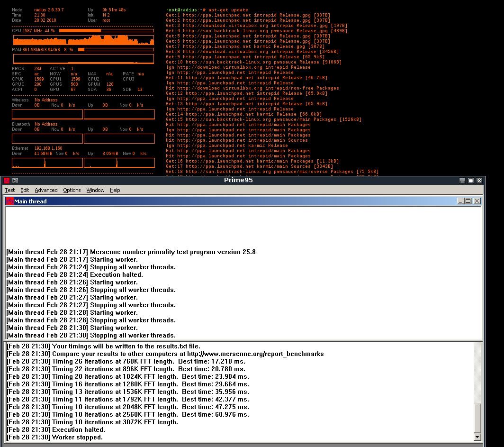Click the Prime95 title bar text
This screenshot has height=447, width=504.
point(238,180)
